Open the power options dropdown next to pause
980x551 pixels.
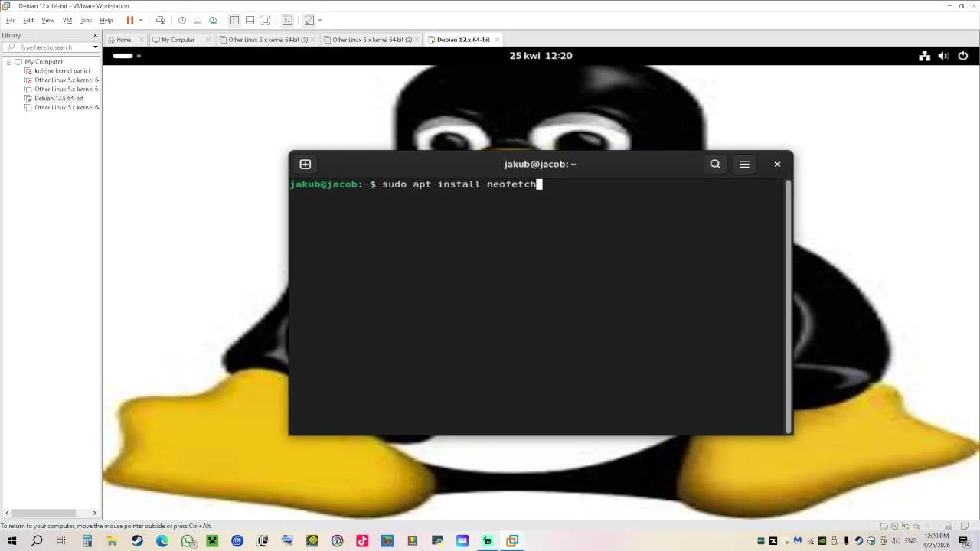pos(141,21)
